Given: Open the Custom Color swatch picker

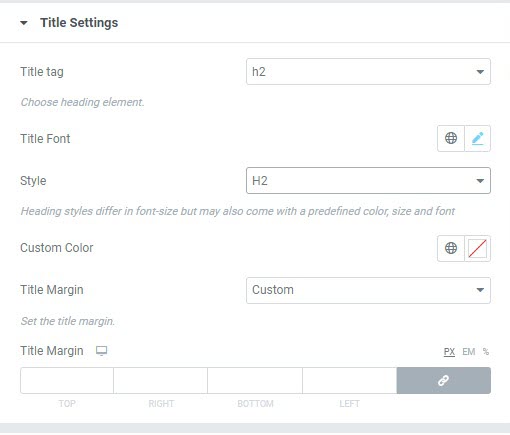Looking at the screenshot, I should 477,248.
